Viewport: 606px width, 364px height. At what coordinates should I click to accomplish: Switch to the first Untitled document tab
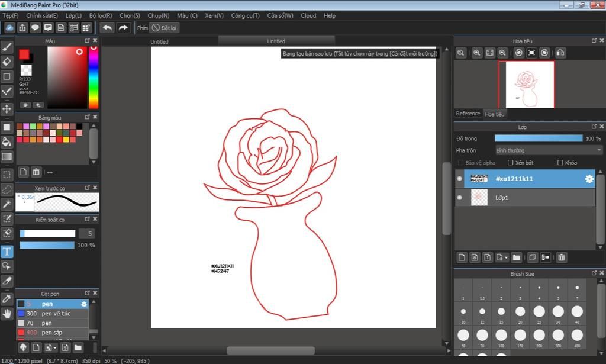[x=160, y=41]
